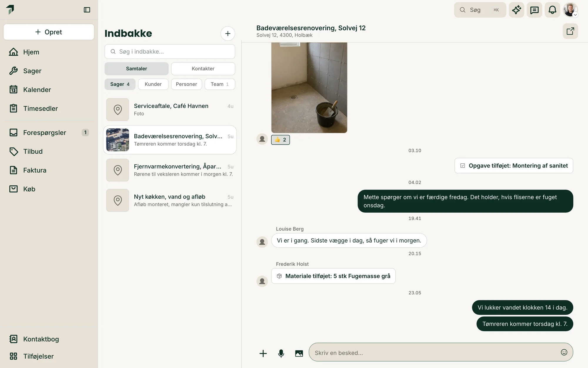
Task: Click the new conversation plus button
Action: tap(228, 34)
